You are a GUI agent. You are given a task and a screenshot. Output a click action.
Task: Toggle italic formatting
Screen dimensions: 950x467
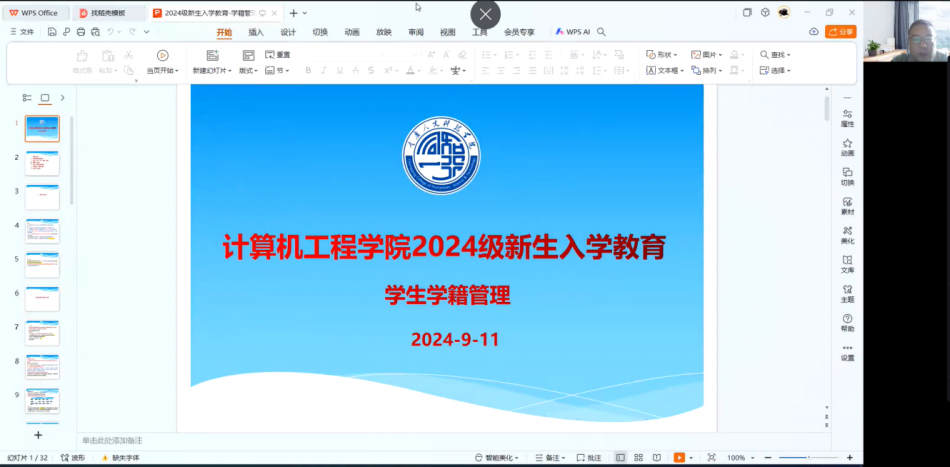click(324, 71)
